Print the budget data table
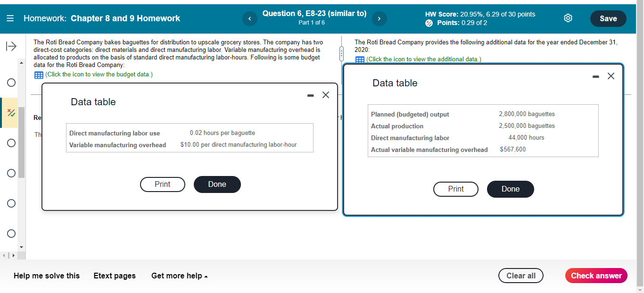Screen dimensions: 644x293 click(x=163, y=184)
